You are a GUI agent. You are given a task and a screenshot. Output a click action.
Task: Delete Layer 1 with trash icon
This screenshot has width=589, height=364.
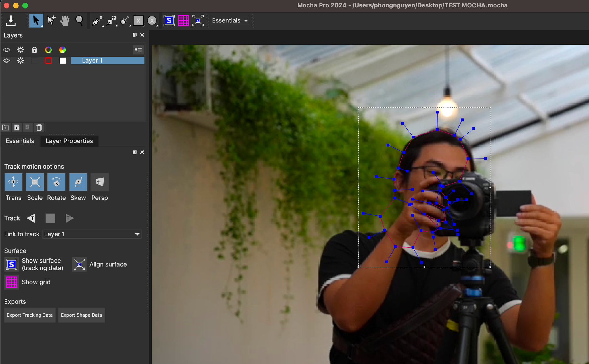click(x=39, y=128)
